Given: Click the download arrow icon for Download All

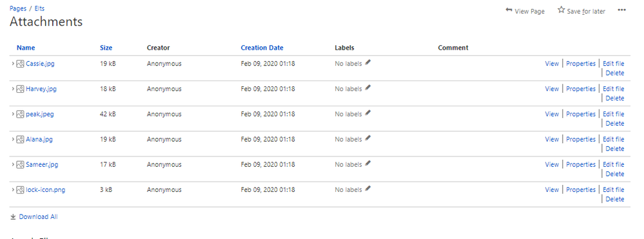Looking at the screenshot, I should pyautogui.click(x=13, y=217).
